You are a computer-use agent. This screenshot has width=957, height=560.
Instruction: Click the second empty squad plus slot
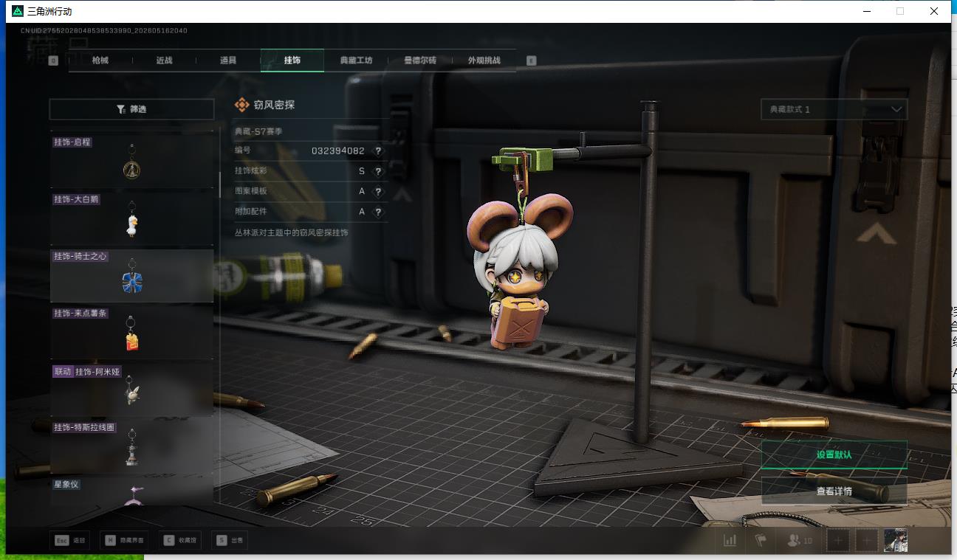pos(866,541)
